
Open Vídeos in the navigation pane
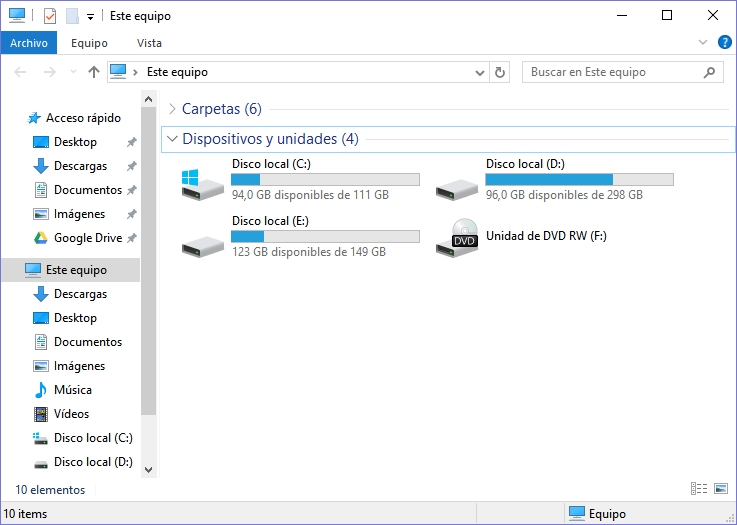pyautogui.click(x=71, y=414)
